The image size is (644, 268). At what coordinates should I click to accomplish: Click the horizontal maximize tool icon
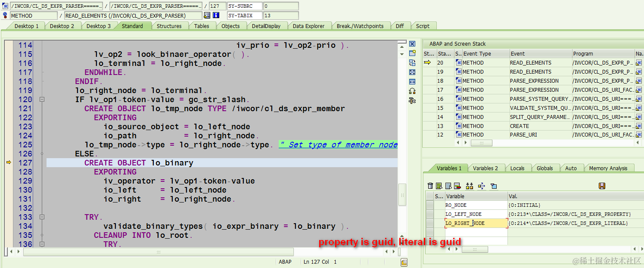click(412, 81)
